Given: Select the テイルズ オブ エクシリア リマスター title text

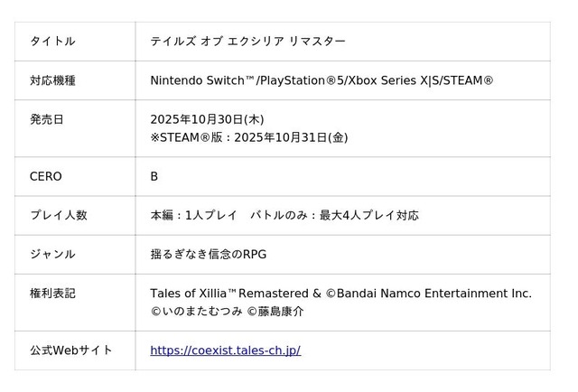Looking at the screenshot, I should coord(247,42).
